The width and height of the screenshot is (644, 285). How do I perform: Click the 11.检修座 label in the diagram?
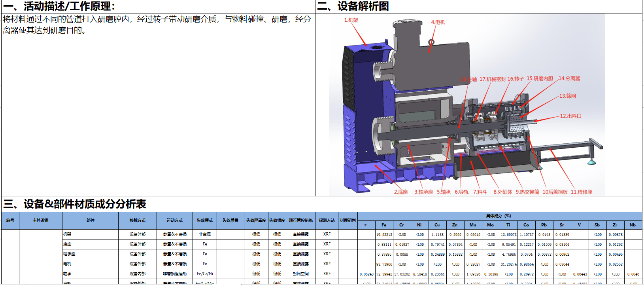click(582, 192)
